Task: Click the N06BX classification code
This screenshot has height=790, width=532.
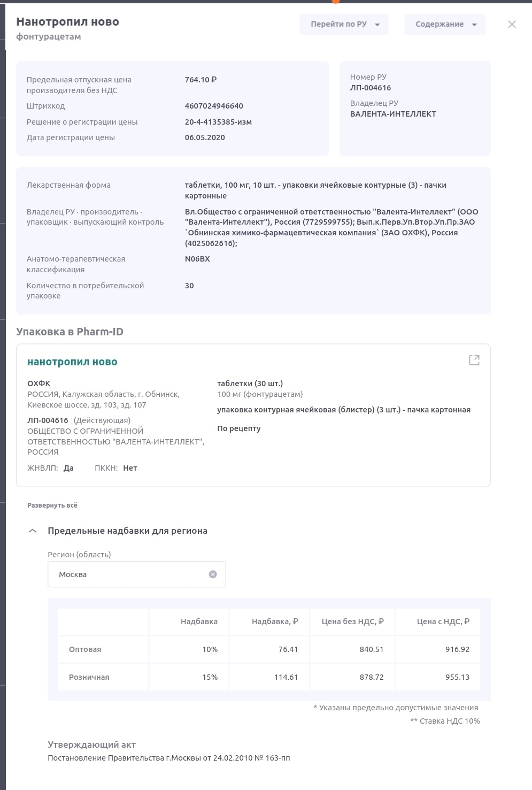Action: coord(197,259)
